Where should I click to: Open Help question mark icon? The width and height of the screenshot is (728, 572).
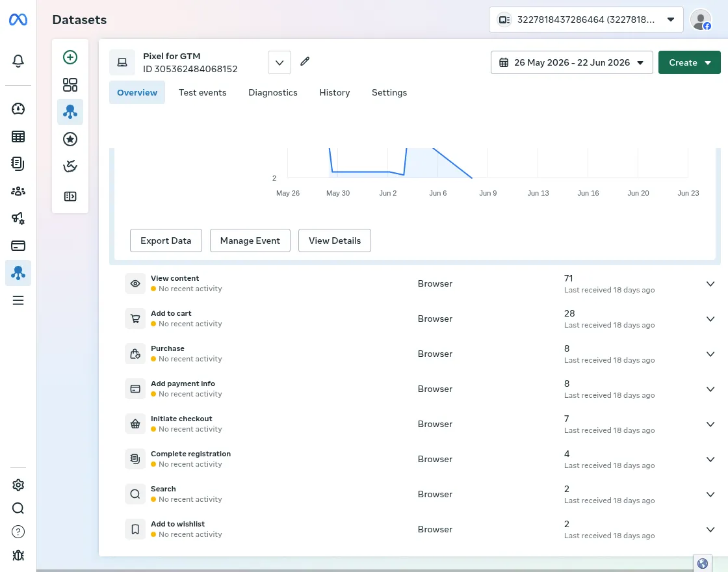tap(18, 532)
